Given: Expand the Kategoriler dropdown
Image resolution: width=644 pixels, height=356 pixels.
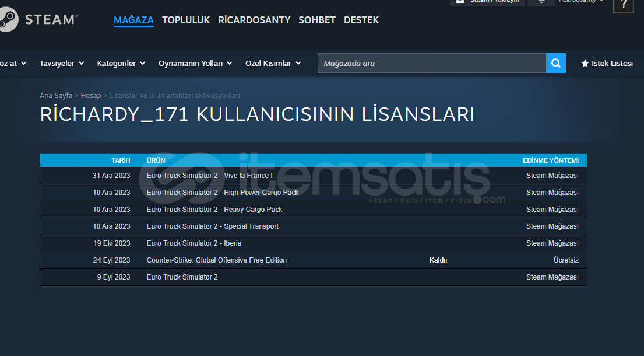Looking at the screenshot, I should click(x=121, y=63).
